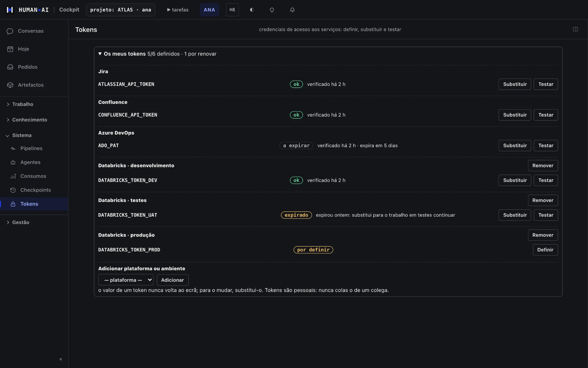Screen dimensions: 588x368
Task: Click the play icon beside tarefas
Action: [169, 10]
